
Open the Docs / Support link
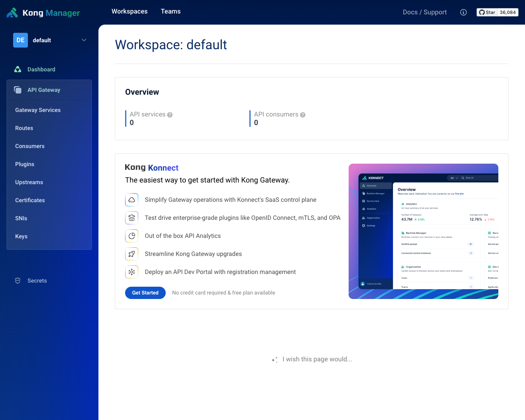(425, 12)
